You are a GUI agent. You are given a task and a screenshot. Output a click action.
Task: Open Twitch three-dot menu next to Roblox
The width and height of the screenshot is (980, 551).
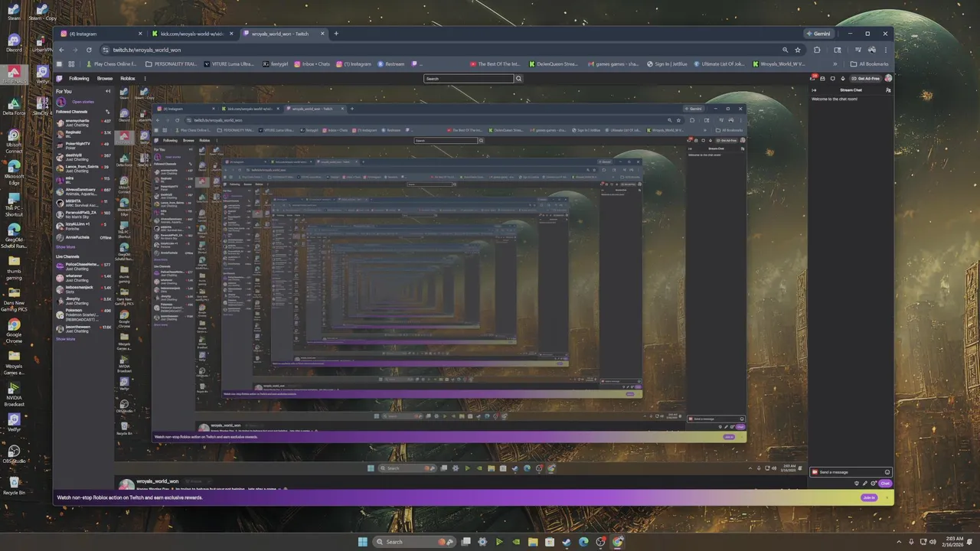pos(144,78)
